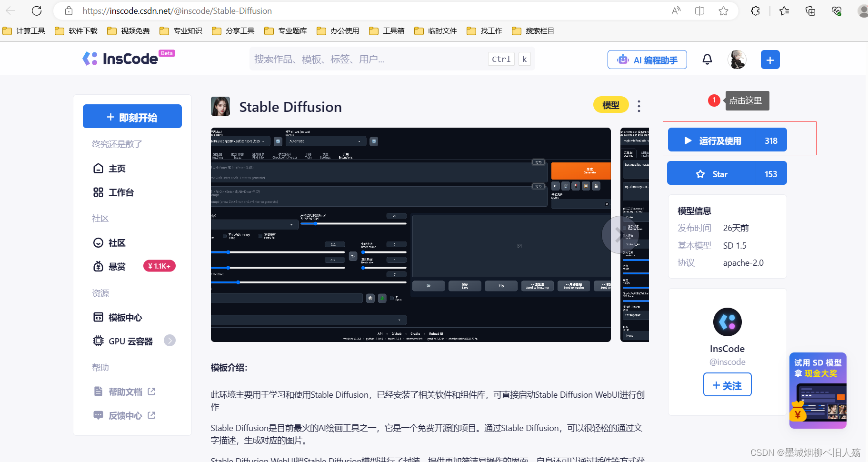The image size is (868, 462).
Task: Open the 反馈中心 link
Action: [x=124, y=415]
